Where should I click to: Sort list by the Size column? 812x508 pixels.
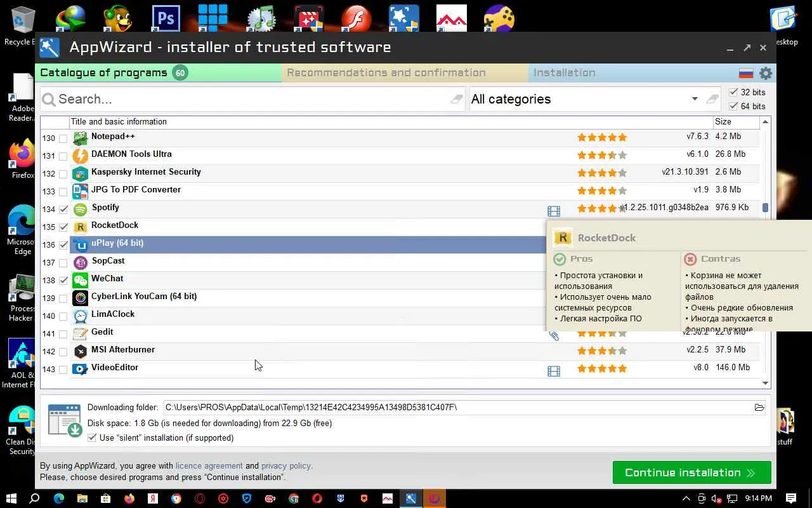tap(737, 122)
